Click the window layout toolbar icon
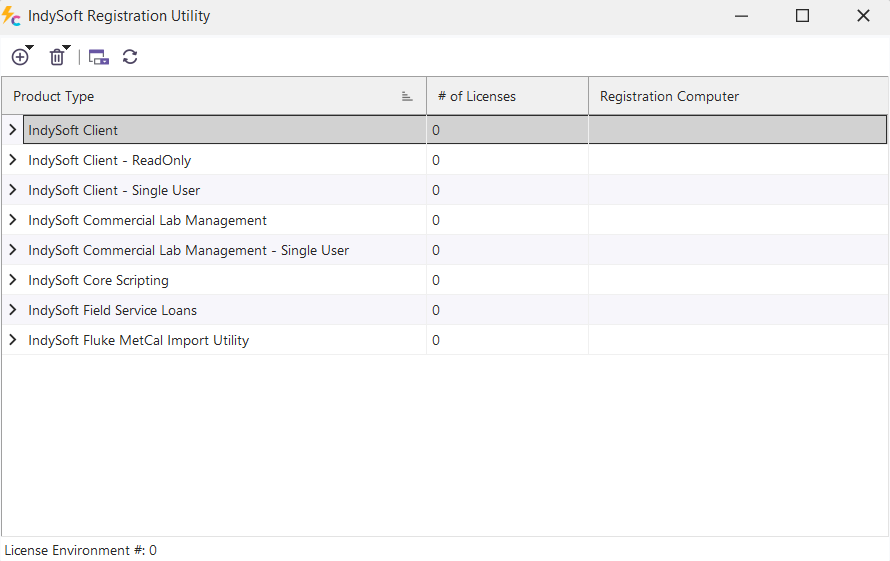 pos(98,57)
